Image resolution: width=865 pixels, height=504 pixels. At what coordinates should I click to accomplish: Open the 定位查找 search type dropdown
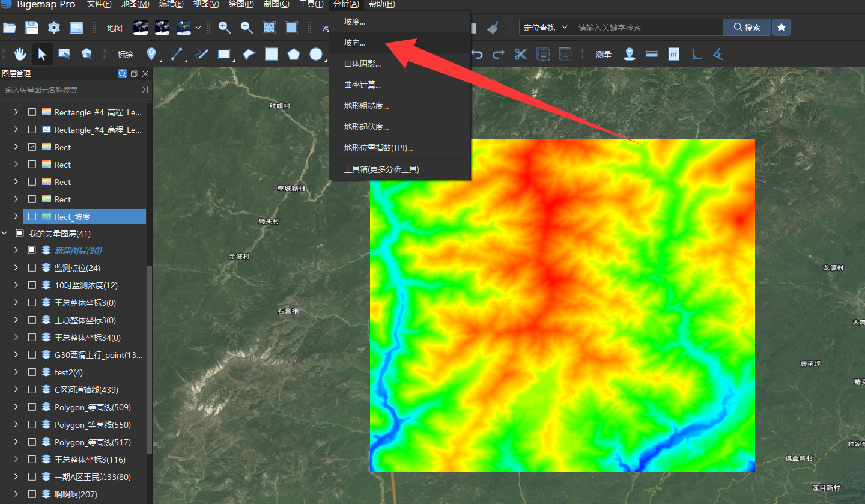click(545, 28)
